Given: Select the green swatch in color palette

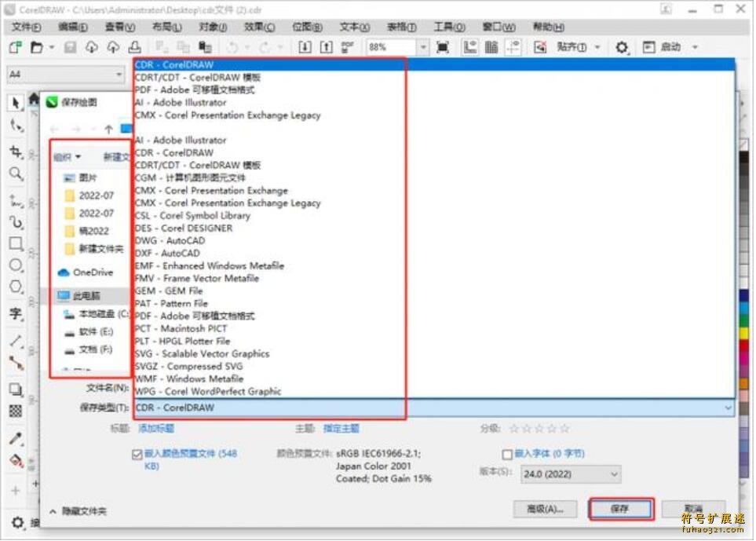Looking at the screenshot, I should click(744, 320).
